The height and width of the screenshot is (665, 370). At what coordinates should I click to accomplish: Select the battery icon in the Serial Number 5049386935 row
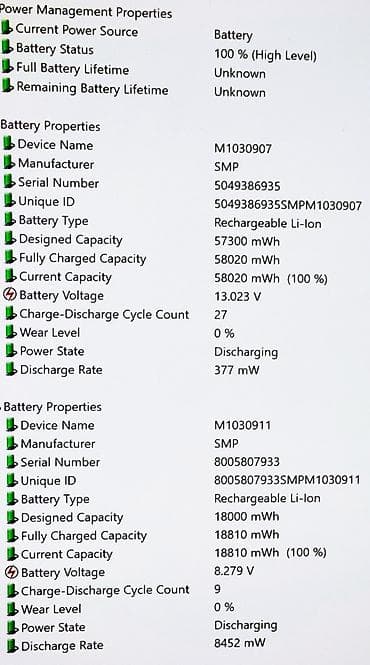[x=10, y=182]
